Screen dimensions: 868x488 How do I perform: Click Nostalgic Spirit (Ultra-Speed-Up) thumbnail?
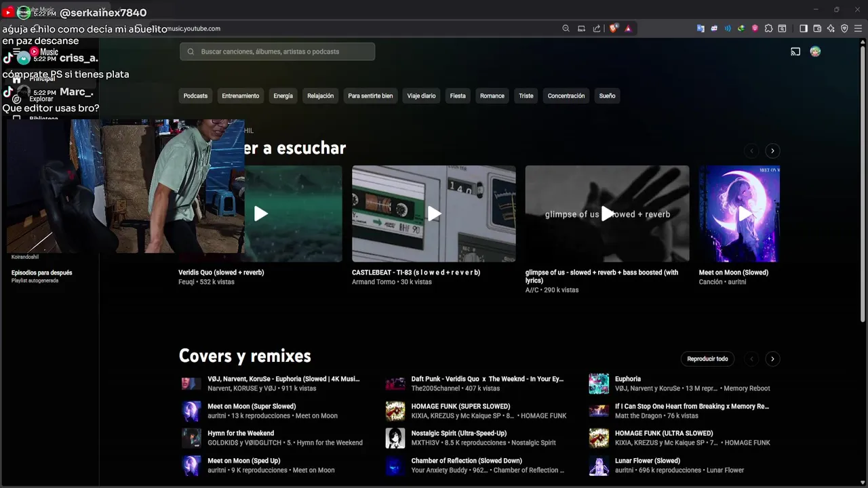click(395, 438)
